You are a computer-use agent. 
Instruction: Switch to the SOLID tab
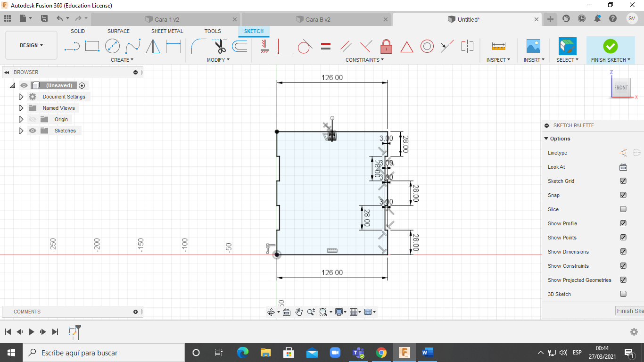pyautogui.click(x=78, y=31)
